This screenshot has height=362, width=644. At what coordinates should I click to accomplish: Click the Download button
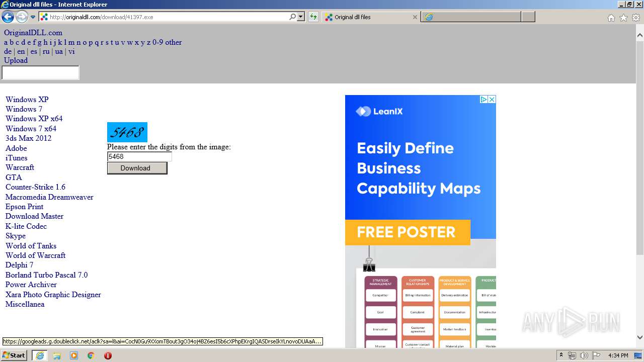(x=137, y=168)
